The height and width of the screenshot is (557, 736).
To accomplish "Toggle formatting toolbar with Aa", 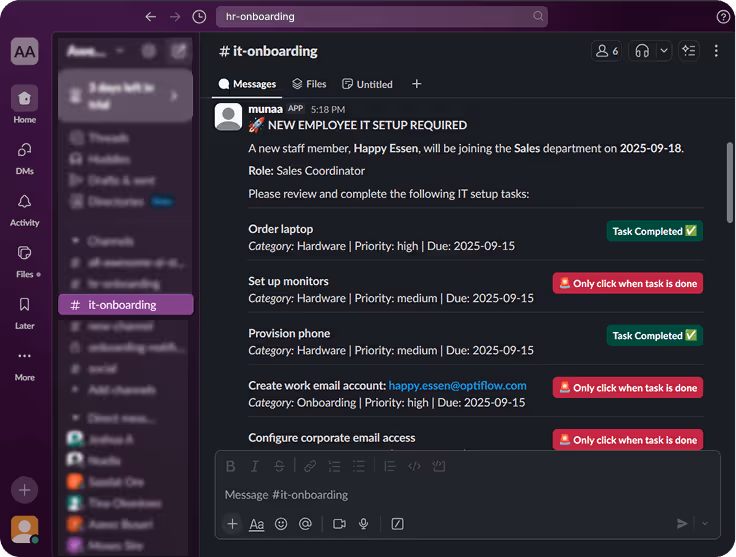I will [x=256, y=524].
